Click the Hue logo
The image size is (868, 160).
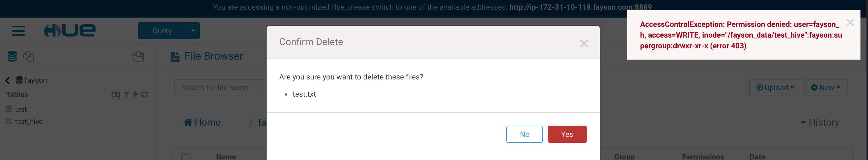pyautogui.click(x=70, y=30)
